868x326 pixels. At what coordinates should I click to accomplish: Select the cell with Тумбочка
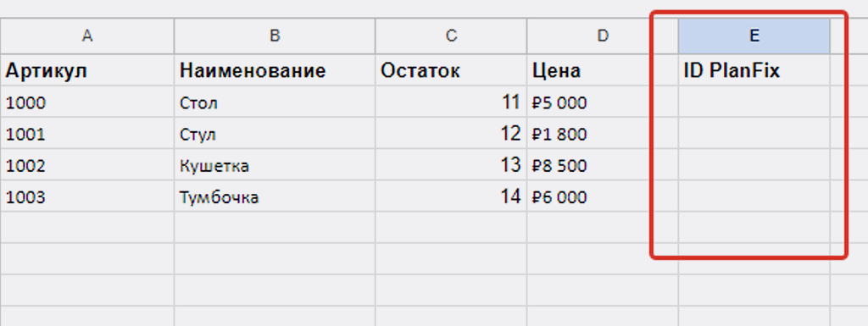(275, 196)
